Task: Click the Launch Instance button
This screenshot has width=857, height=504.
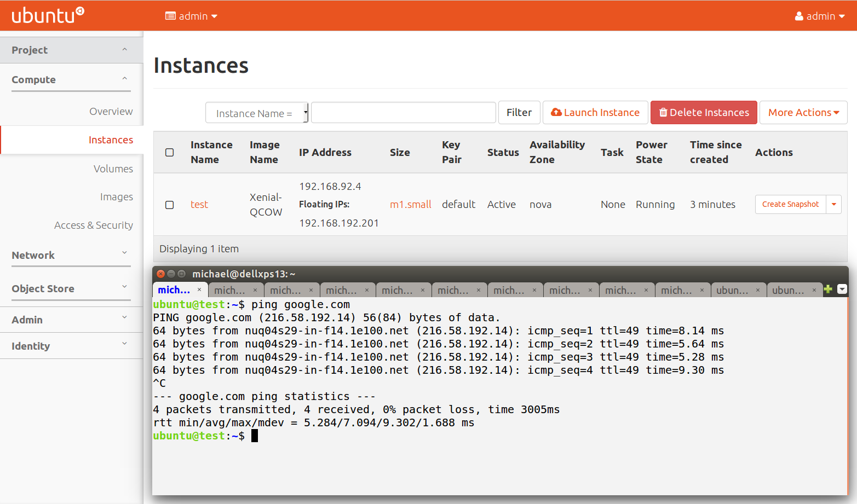Action: point(595,112)
